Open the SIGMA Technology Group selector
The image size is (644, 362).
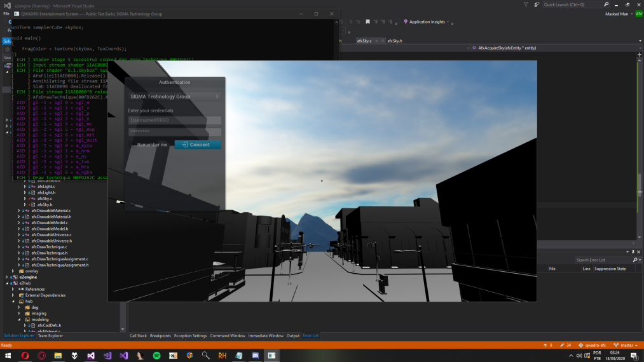pos(175,97)
